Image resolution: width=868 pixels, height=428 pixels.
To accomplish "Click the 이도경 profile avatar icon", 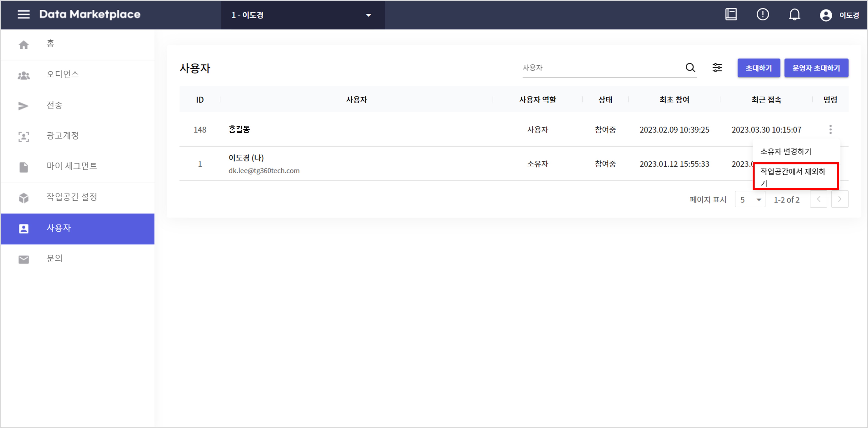I will [x=825, y=15].
